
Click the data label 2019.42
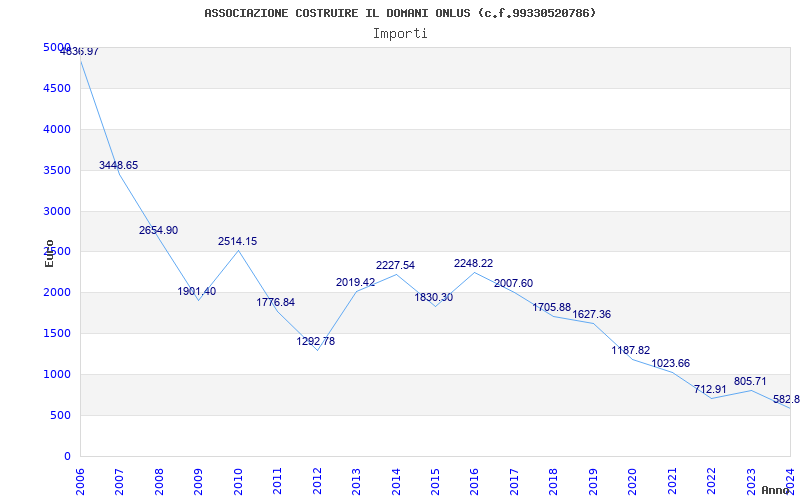(x=356, y=282)
